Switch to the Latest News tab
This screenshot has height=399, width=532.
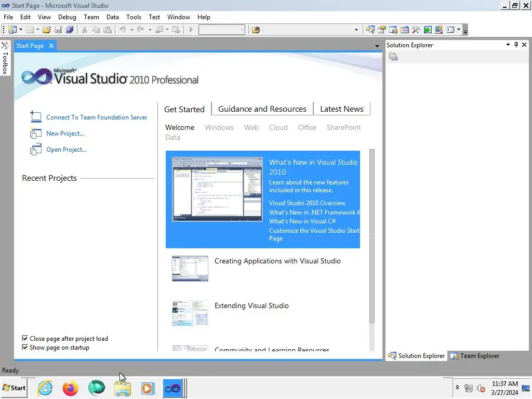pos(342,109)
